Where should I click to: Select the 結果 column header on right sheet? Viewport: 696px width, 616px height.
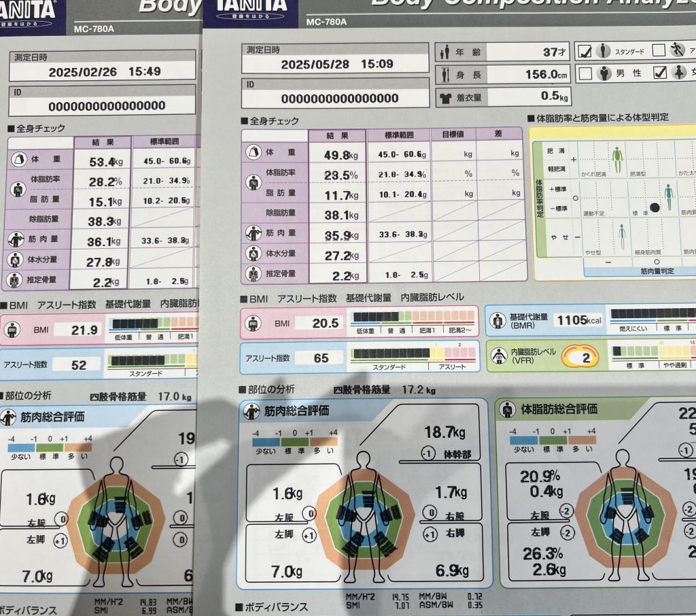(x=336, y=135)
